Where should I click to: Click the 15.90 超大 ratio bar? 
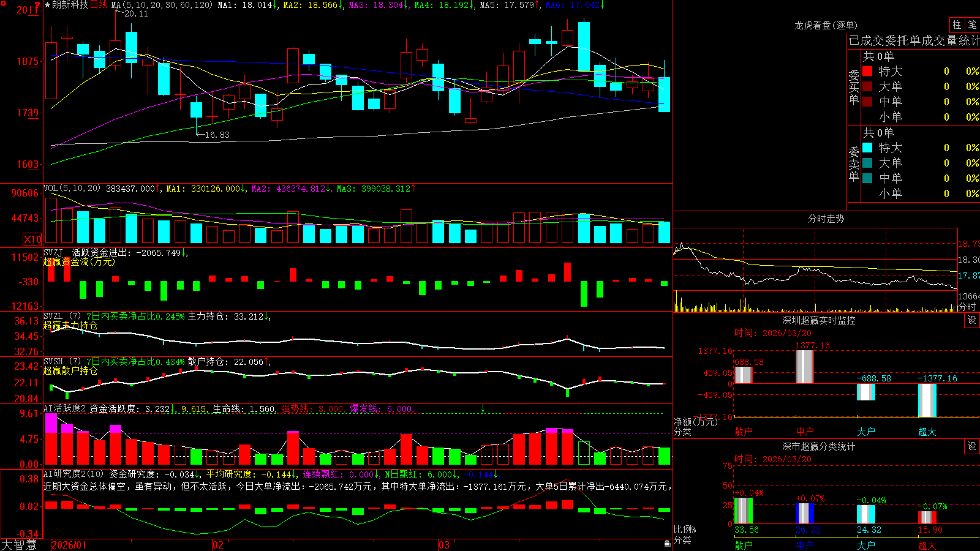pyautogui.click(x=927, y=518)
